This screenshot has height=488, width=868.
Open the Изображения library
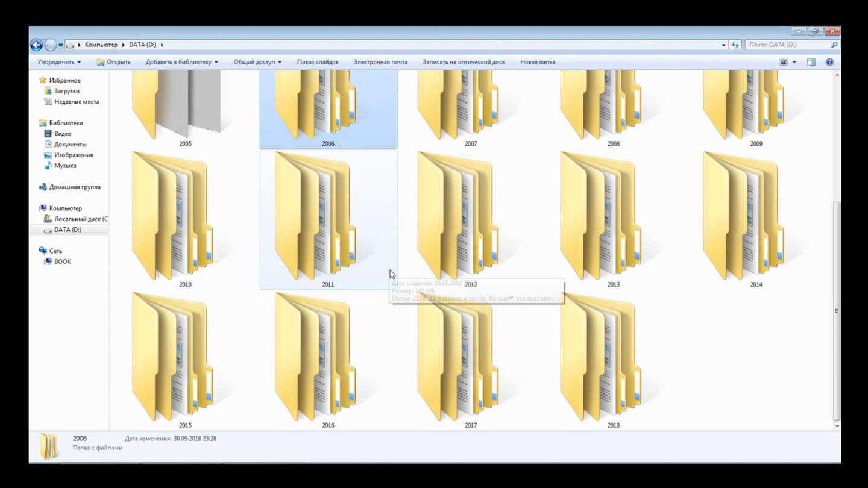68,155
